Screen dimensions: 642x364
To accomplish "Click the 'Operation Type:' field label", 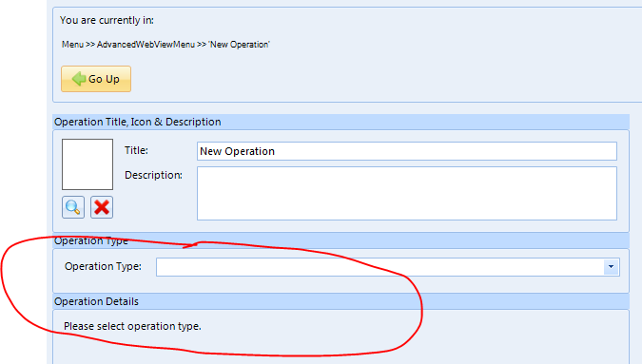I will coord(103,267).
